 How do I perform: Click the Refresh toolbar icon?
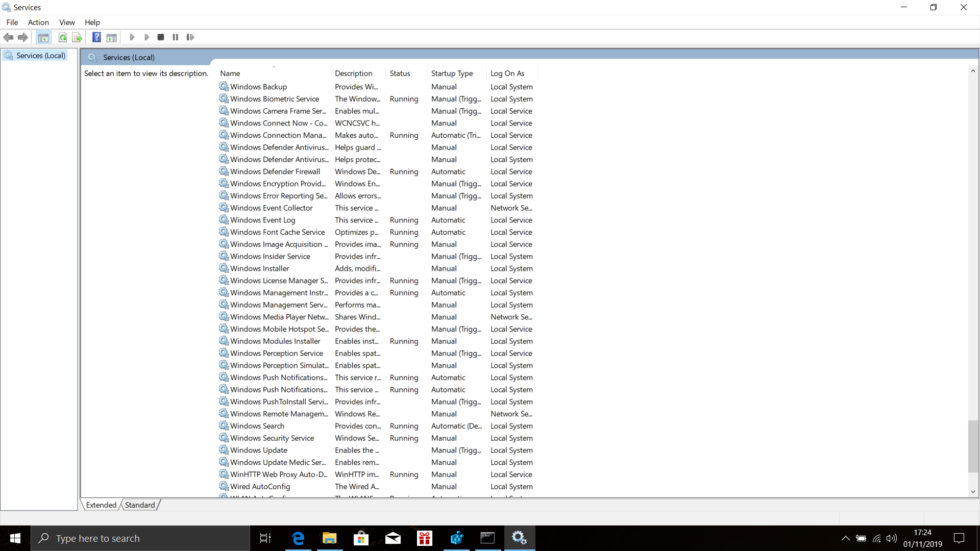coord(62,37)
